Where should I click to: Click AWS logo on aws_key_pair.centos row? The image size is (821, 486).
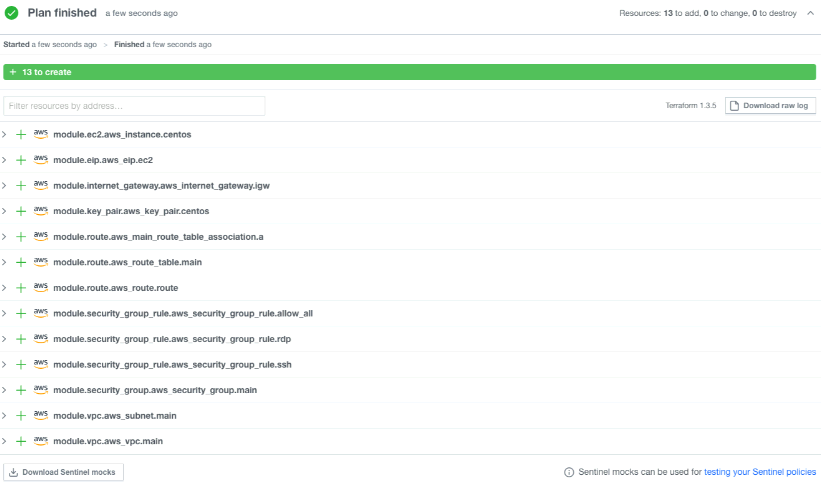[41, 211]
